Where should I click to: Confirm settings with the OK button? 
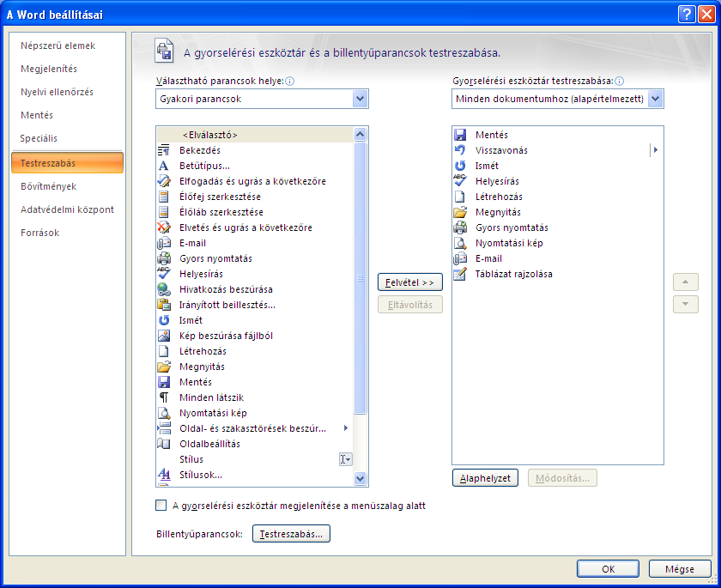click(x=608, y=569)
